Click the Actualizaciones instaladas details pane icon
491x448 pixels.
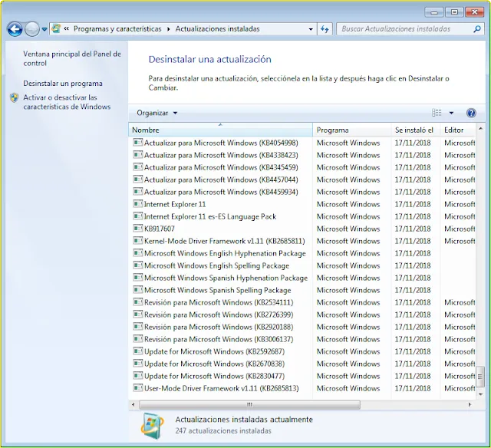point(152,426)
